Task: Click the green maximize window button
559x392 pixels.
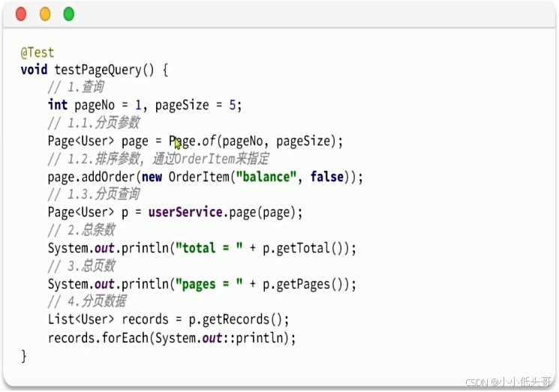Action: [x=69, y=14]
